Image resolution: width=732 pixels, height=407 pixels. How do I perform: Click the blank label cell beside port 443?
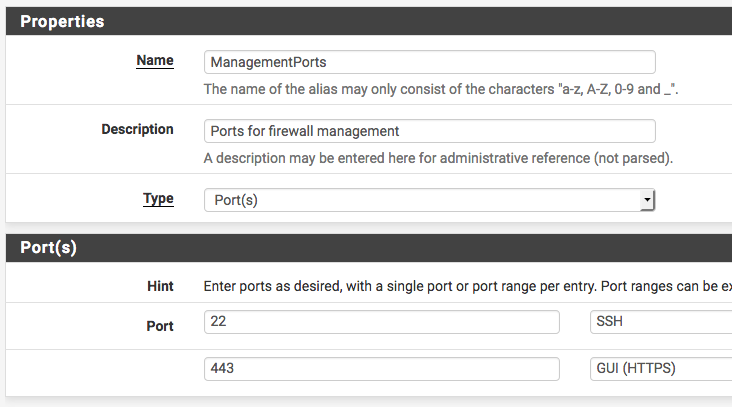[100, 370]
